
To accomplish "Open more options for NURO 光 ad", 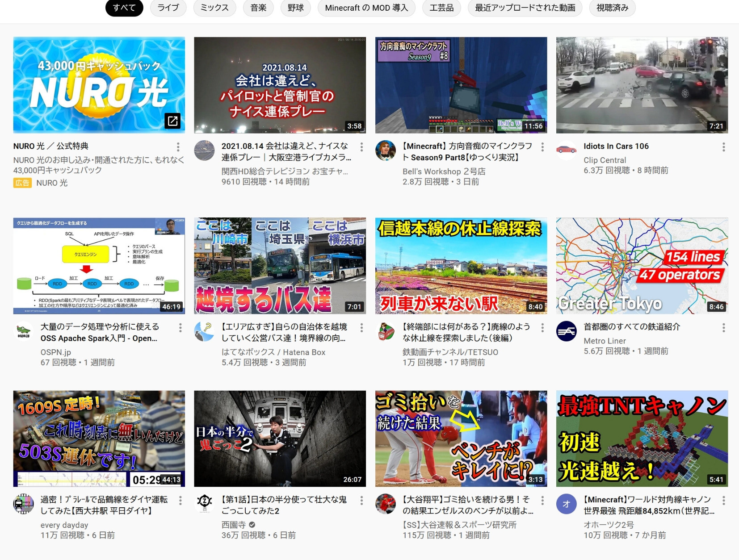I will pyautogui.click(x=178, y=147).
